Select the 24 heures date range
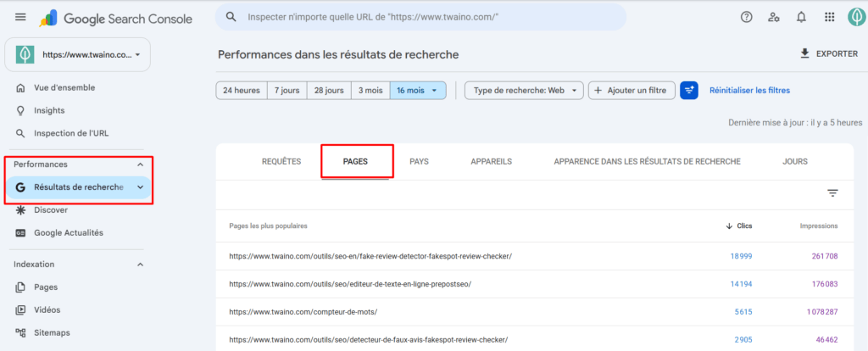 (242, 90)
